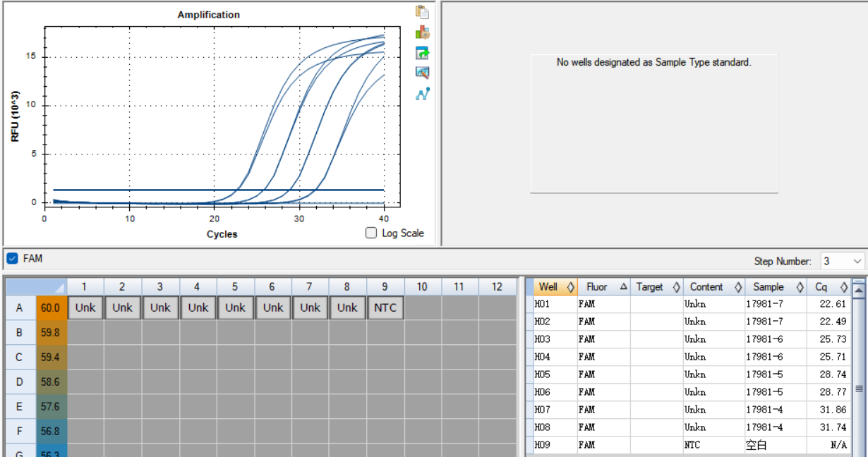Sort table by Target column header
The height and width of the screenshot is (457, 868).
[656, 287]
